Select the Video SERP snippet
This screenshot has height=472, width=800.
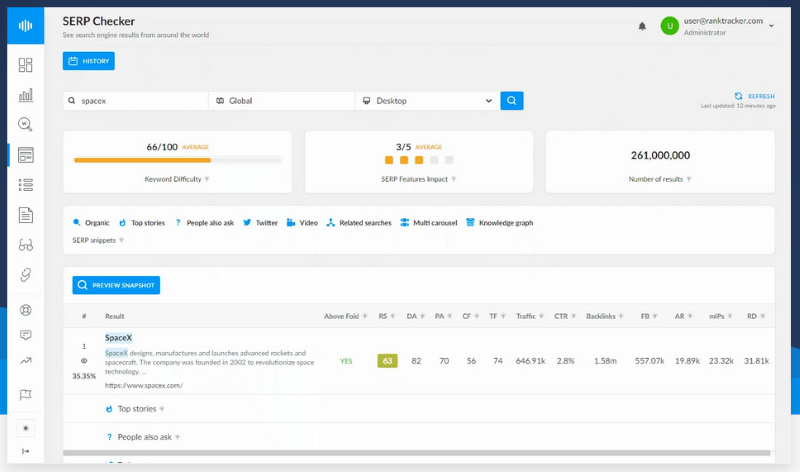click(x=302, y=223)
